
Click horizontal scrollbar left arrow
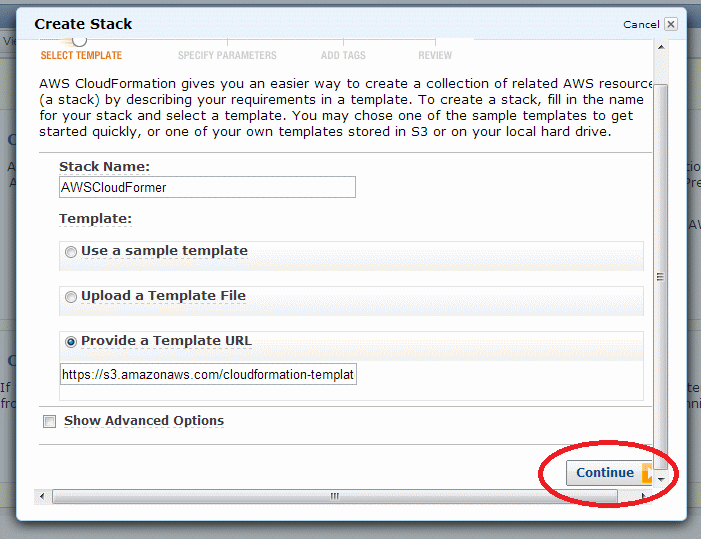tap(42, 496)
